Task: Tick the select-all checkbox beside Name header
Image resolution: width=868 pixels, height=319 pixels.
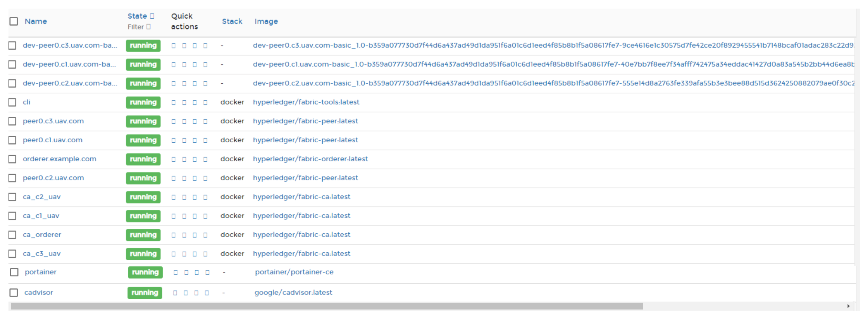Action: tap(14, 21)
